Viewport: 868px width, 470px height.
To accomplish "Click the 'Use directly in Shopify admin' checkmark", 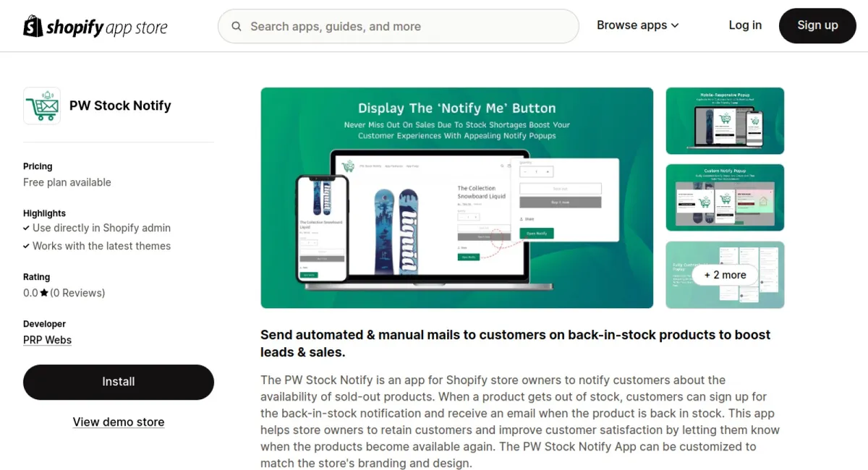I will [x=27, y=228].
